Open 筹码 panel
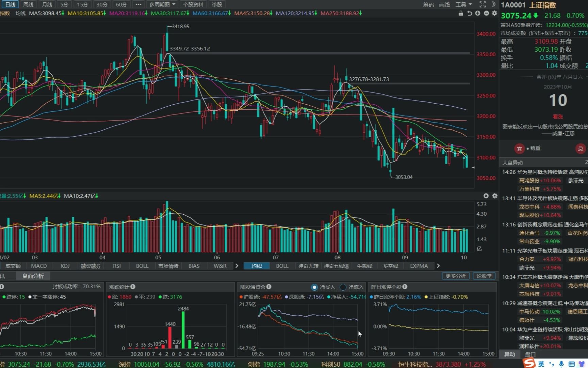The height and width of the screenshot is (368, 588). click(x=428, y=4)
